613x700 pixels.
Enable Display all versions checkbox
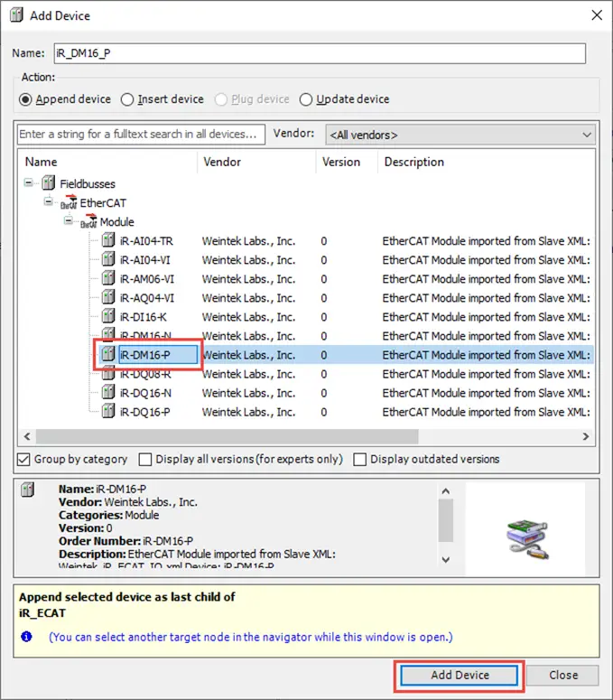145,460
